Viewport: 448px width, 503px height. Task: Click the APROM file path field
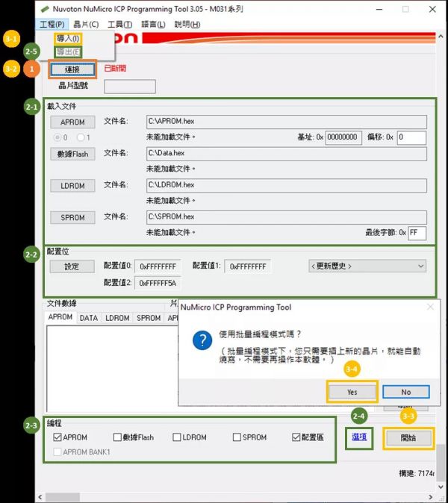coord(286,122)
